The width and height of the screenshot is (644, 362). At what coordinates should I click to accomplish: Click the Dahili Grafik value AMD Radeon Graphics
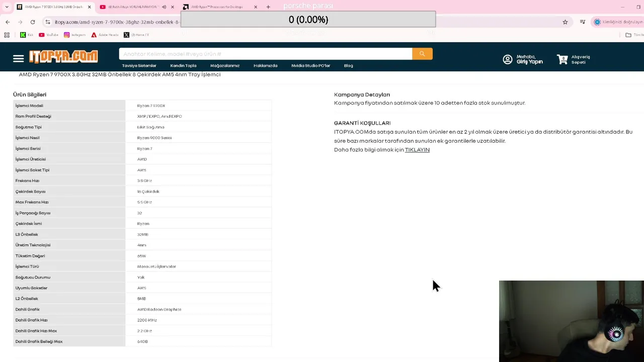point(159,310)
